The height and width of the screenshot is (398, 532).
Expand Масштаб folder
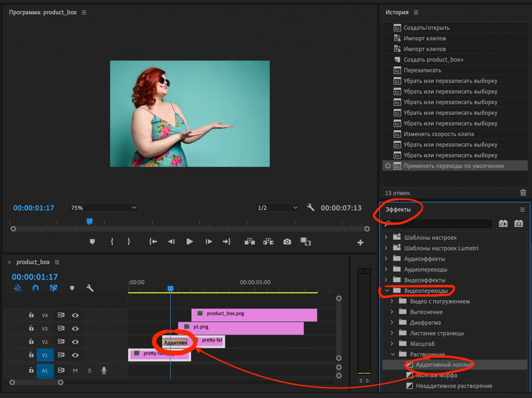point(392,344)
